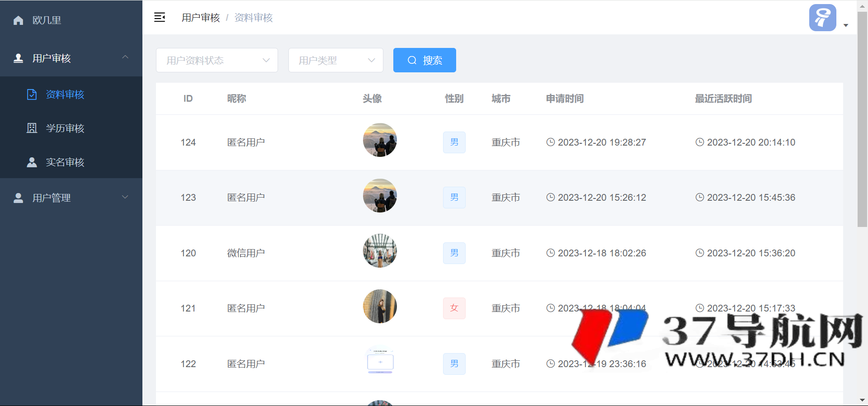Click the ID cell 124
This screenshot has height=406, width=868.
coord(188,142)
